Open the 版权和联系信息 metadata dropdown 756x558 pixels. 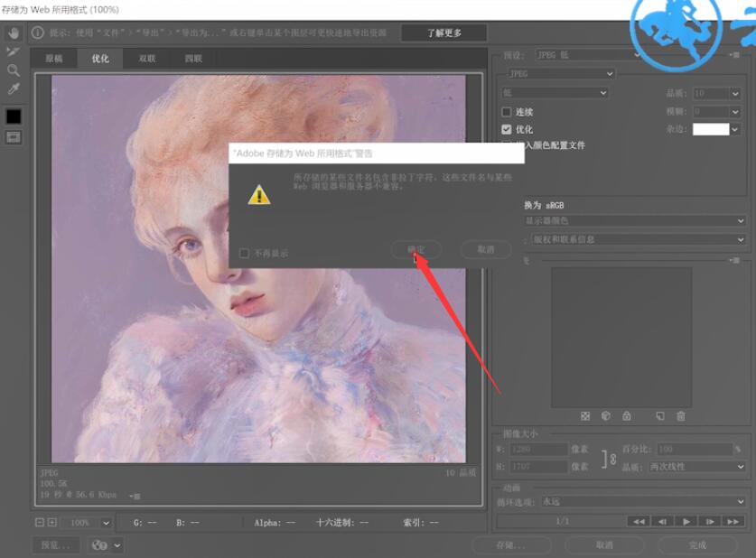(639, 239)
